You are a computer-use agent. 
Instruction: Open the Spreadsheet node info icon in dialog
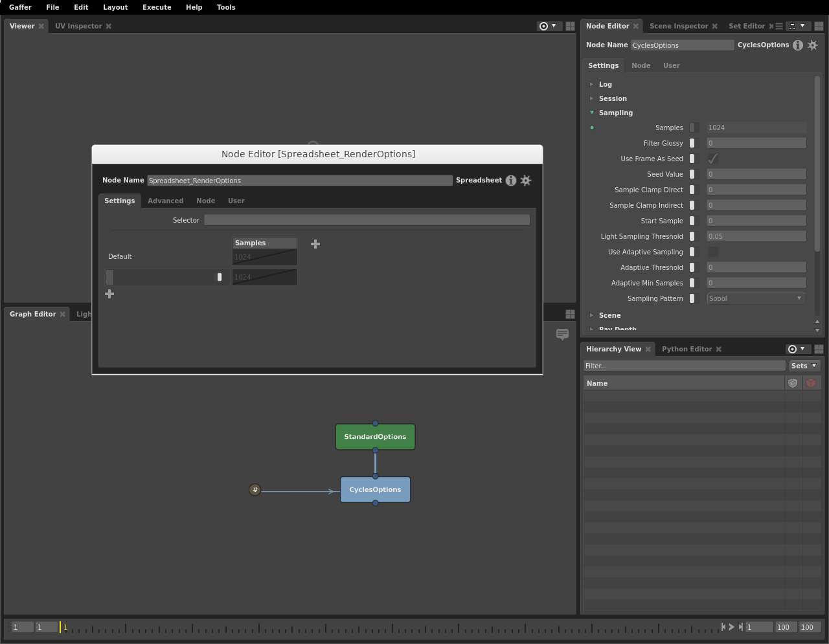(x=511, y=181)
